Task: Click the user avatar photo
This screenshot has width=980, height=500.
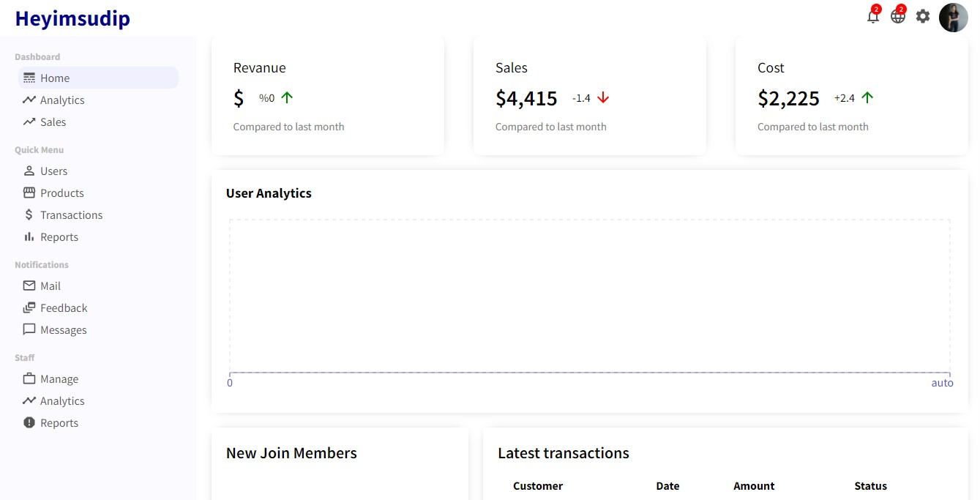Action: click(x=954, y=18)
